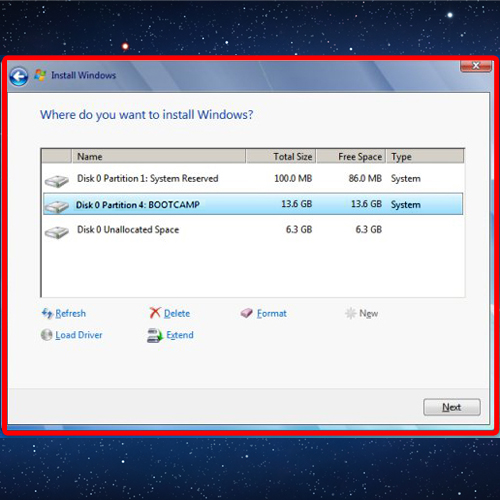Click the Refresh arrows icon
This screenshot has height=500, width=500.
[47, 313]
